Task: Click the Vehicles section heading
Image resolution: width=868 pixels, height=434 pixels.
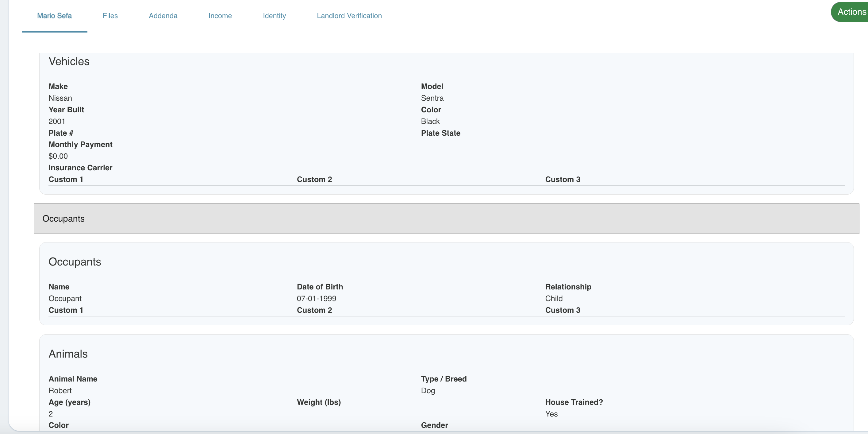Action: tap(69, 61)
